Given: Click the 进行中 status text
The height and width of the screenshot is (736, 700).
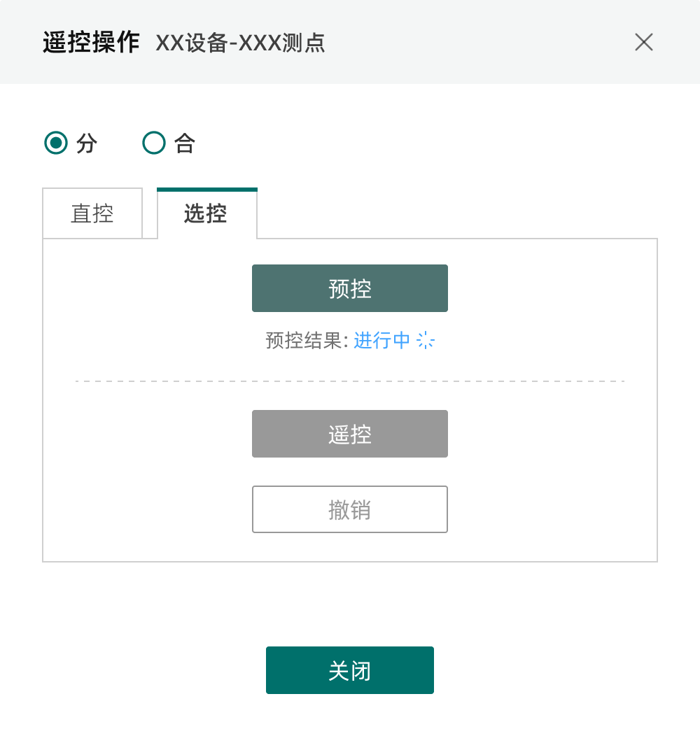Looking at the screenshot, I should (382, 340).
